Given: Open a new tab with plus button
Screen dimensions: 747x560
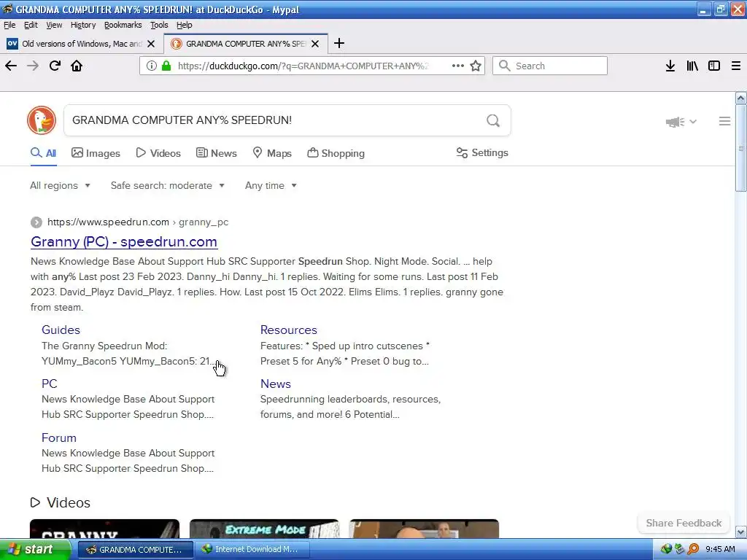Looking at the screenshot, I should 339,43.
